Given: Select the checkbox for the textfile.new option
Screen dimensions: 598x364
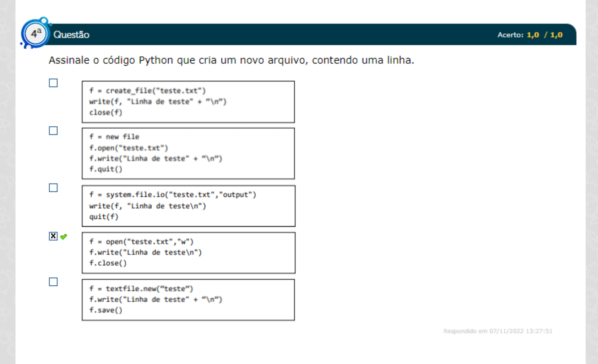Looking at the screenshot, I should (53, 282).
